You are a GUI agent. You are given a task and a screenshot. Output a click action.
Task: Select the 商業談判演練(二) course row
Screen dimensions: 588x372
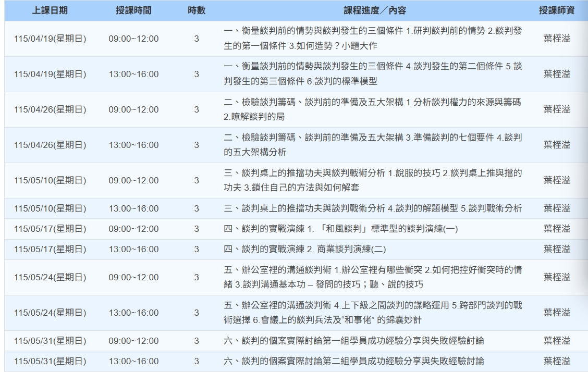tap(304, 250)
